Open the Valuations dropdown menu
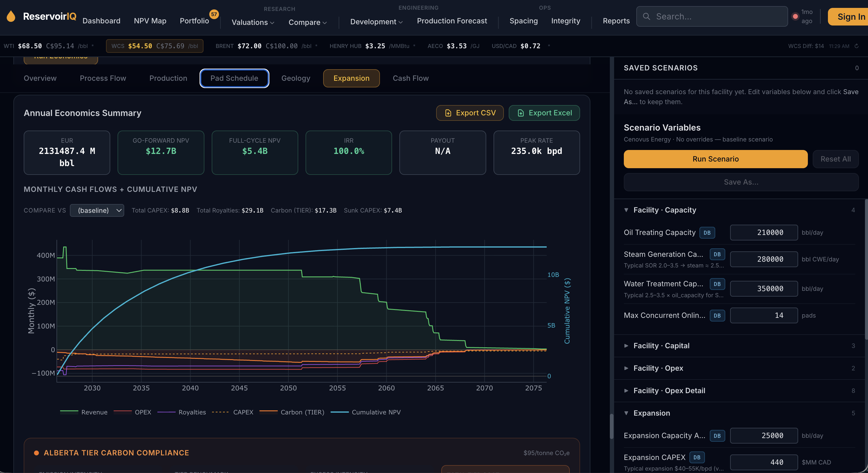The image size is (868, 473). click(253, 22)
